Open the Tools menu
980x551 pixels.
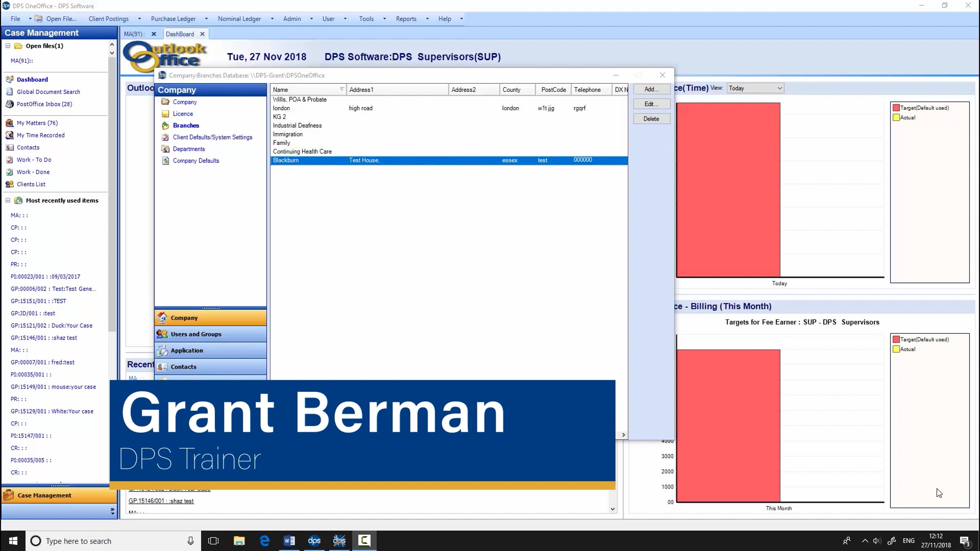[x=366, y=19]
